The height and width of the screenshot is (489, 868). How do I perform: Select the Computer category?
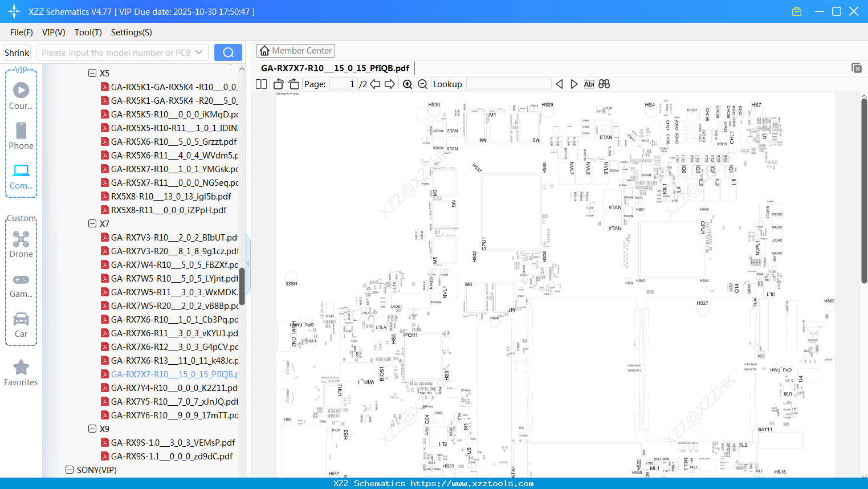pos(21,176)
